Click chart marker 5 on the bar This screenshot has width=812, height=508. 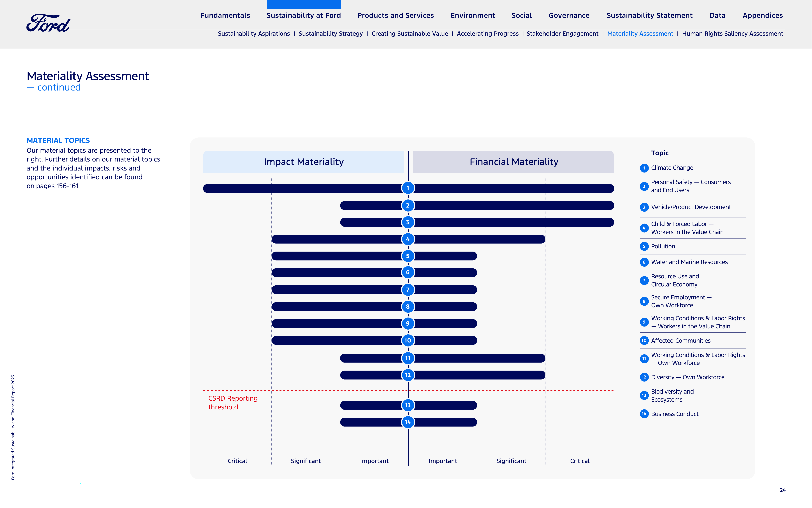point(408,256)
